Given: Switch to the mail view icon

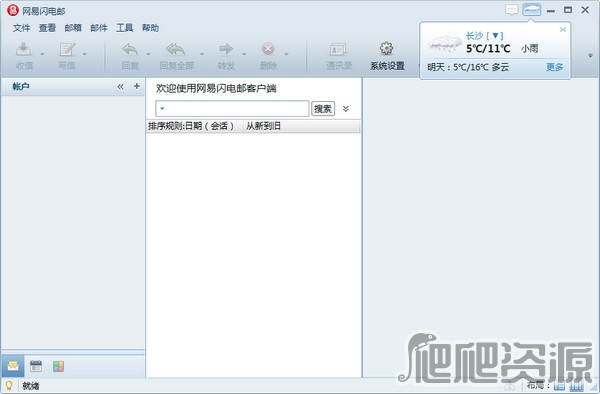Looking at the screenshot, I should [13, 366].
